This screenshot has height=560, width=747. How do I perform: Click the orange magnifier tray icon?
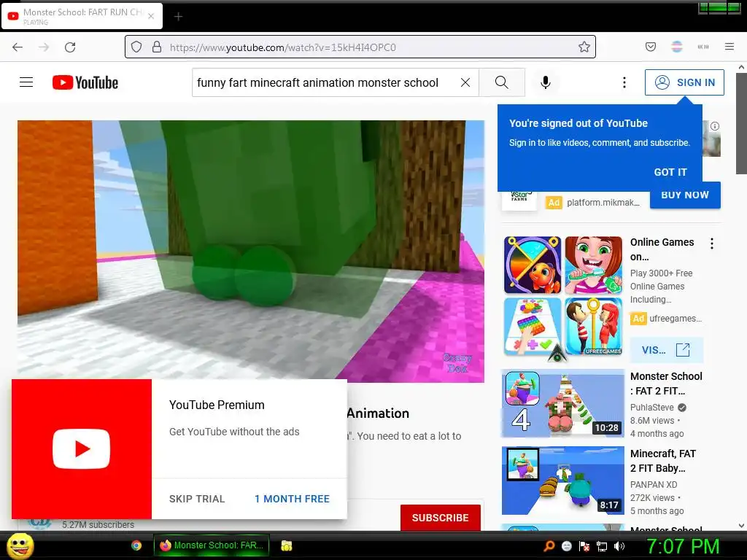tap(549, 546)
